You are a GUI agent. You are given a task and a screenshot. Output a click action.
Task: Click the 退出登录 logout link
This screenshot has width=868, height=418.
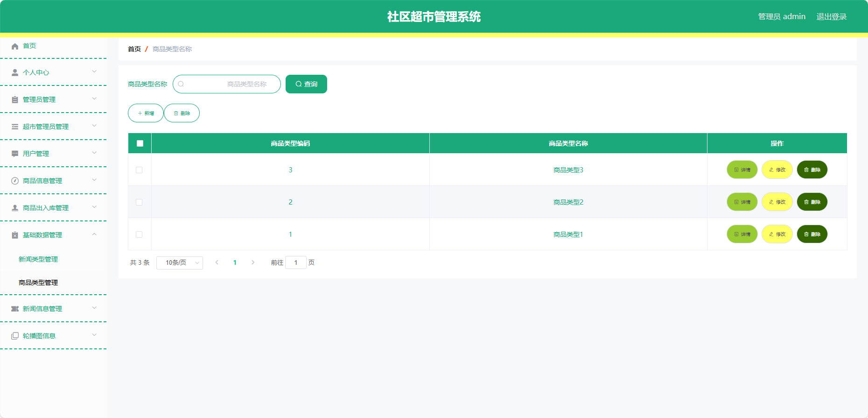tap(831, 17)
